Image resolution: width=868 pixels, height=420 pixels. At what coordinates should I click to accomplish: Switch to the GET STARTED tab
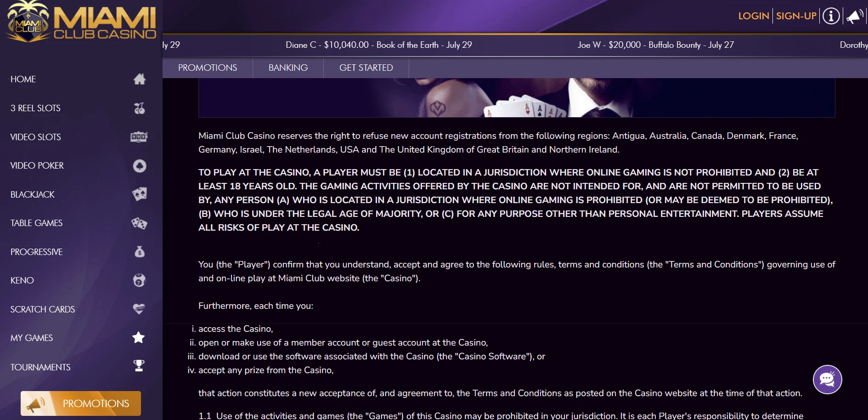click(366, 68)
